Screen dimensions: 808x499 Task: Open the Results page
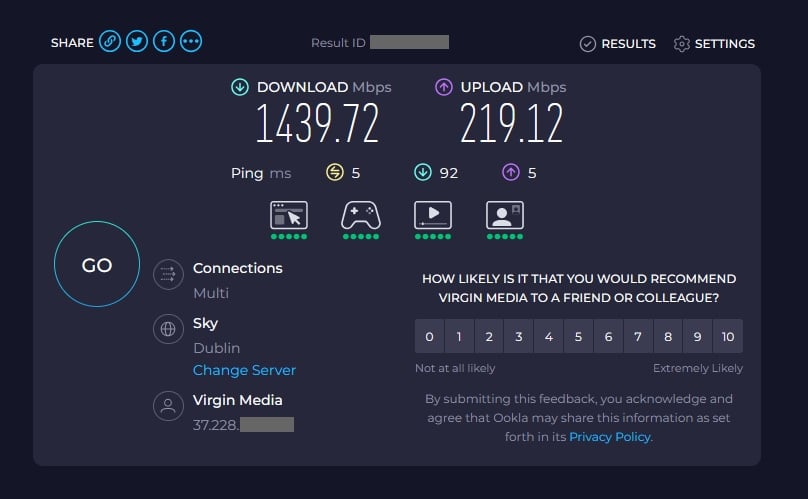pos(618,44)
